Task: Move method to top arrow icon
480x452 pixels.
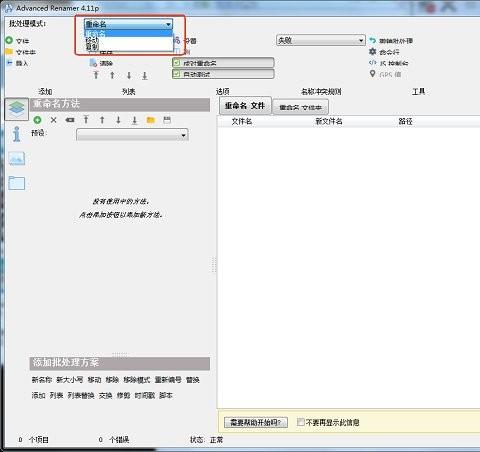Action: click(86, 120)
